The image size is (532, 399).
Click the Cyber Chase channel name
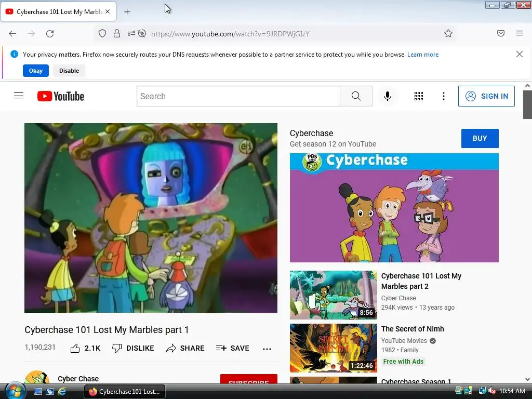[78, 379]
